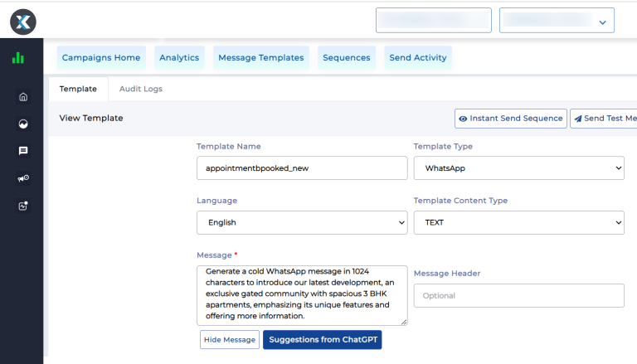The image size is (637, 364).
Task: Click the View Template heading
Action: tap(91, 119)
